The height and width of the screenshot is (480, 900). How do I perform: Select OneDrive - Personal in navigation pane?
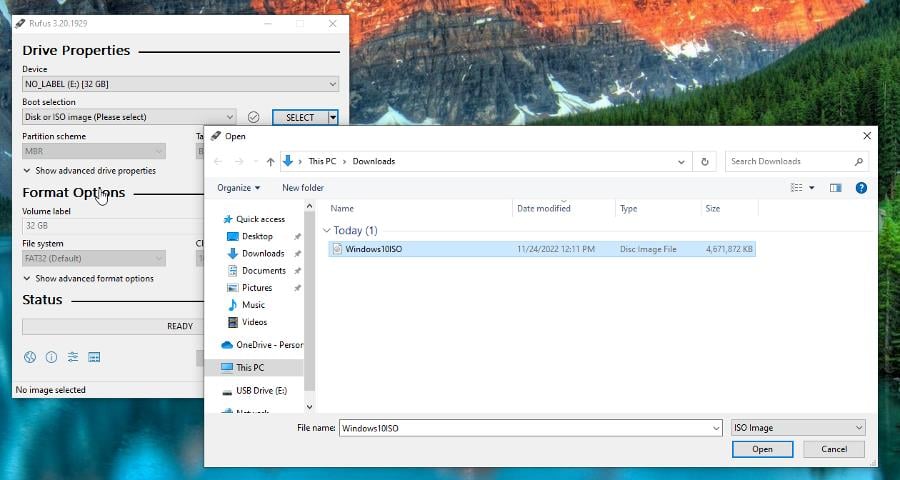coord(262,344)
